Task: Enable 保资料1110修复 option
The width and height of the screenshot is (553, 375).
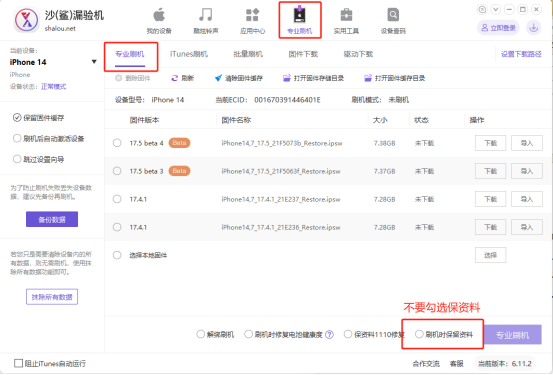Action: click(x=348, y=334)
